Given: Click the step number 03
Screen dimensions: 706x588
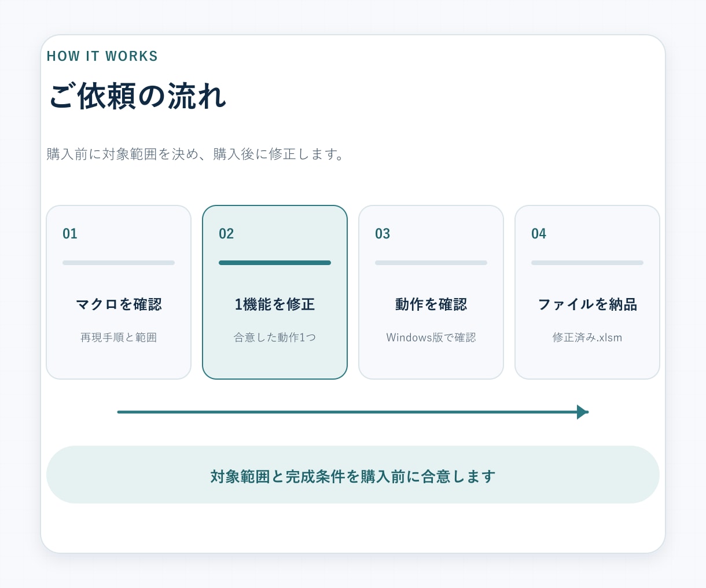Looking at the screenshot, I should (383, 234).
